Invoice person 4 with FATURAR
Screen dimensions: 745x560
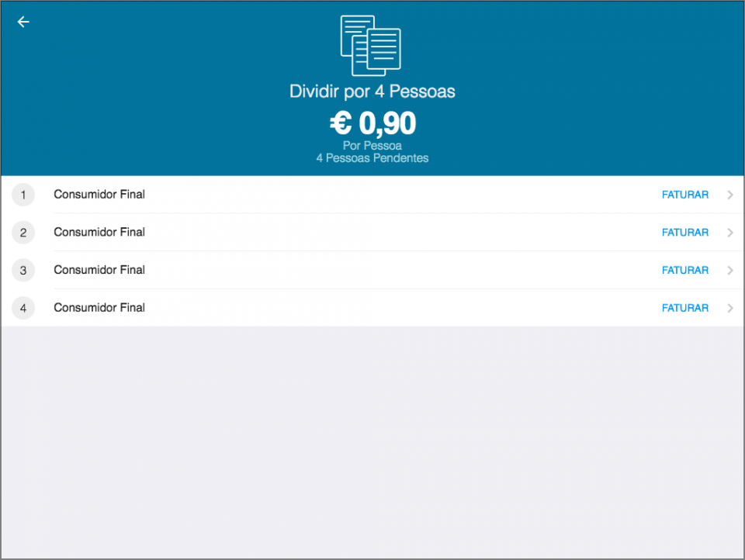click(x=684, y=308)
